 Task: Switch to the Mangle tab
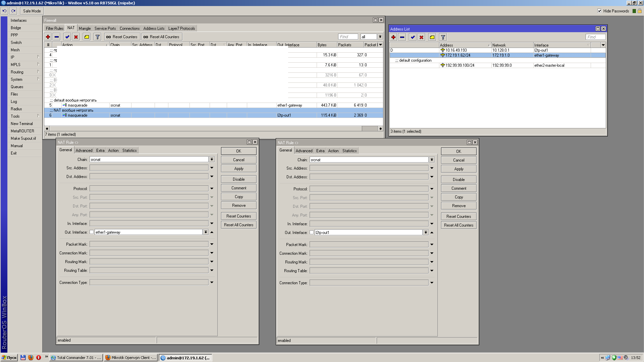[x=85, y=28]
